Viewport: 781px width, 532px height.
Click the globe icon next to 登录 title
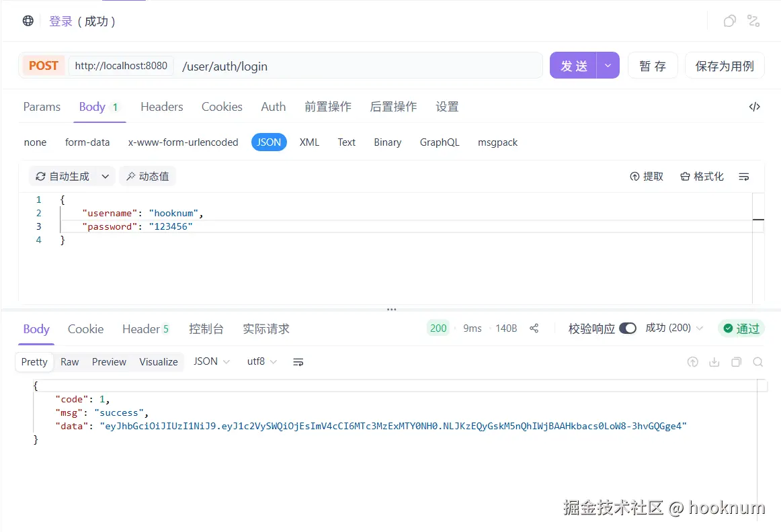pos(28,21)
